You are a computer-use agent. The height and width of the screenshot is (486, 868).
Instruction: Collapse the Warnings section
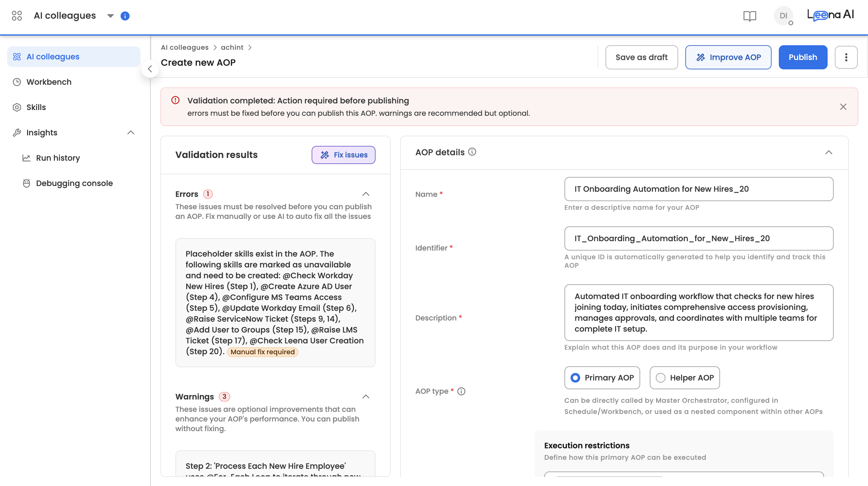[x=366, y=396]
